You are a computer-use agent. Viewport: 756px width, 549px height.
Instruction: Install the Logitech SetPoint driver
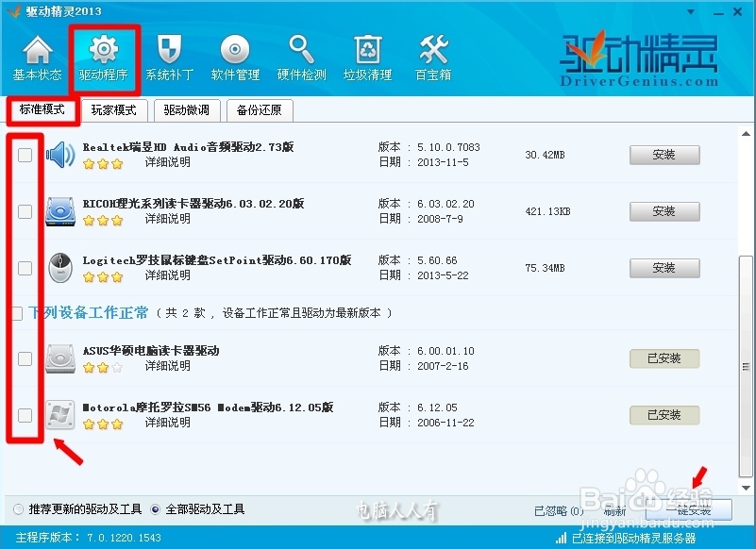pyautogui.click(x=664, y=268)
